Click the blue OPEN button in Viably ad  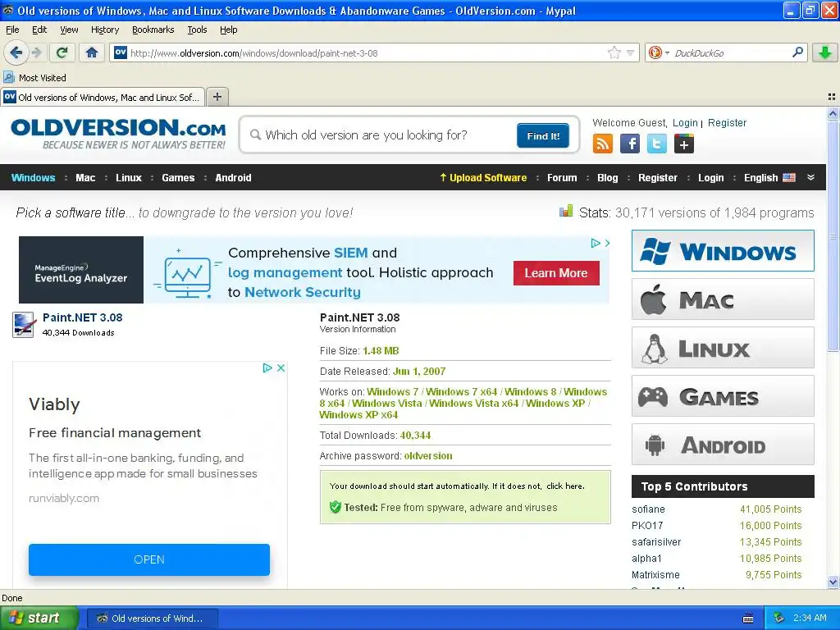149,559
